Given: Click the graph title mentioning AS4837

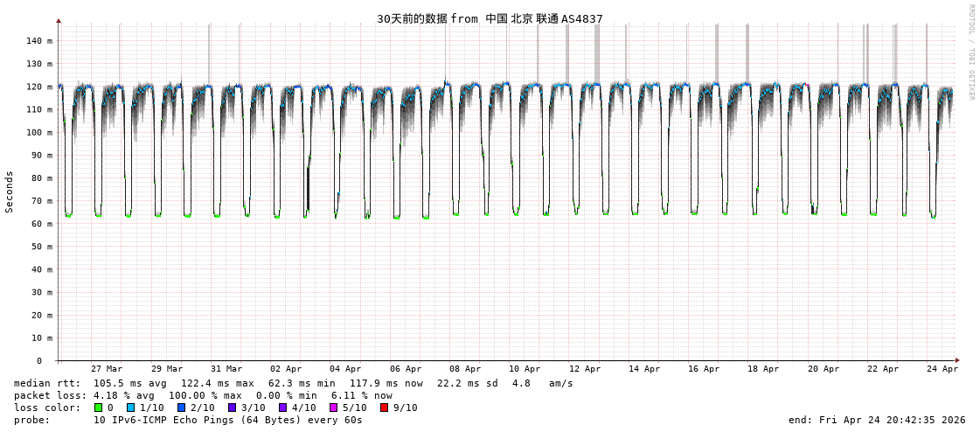Looking at the screenshot, I should [x=490, y=18].
